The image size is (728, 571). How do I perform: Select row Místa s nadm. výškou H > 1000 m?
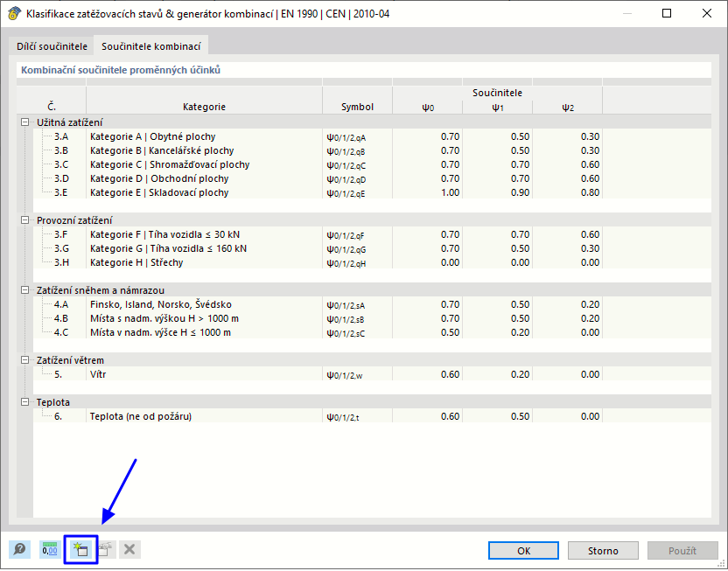[373, 318]
